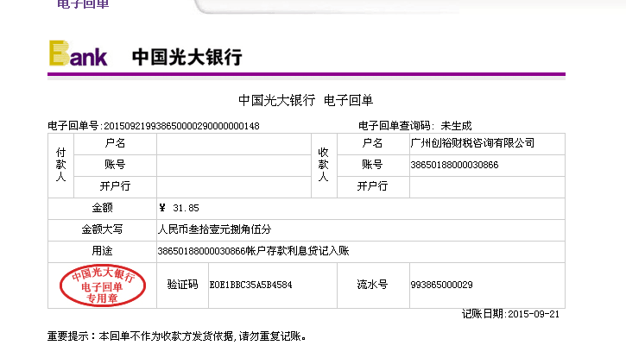Click the 付款人 column label

pyautogui.click(x=60, y=164)
